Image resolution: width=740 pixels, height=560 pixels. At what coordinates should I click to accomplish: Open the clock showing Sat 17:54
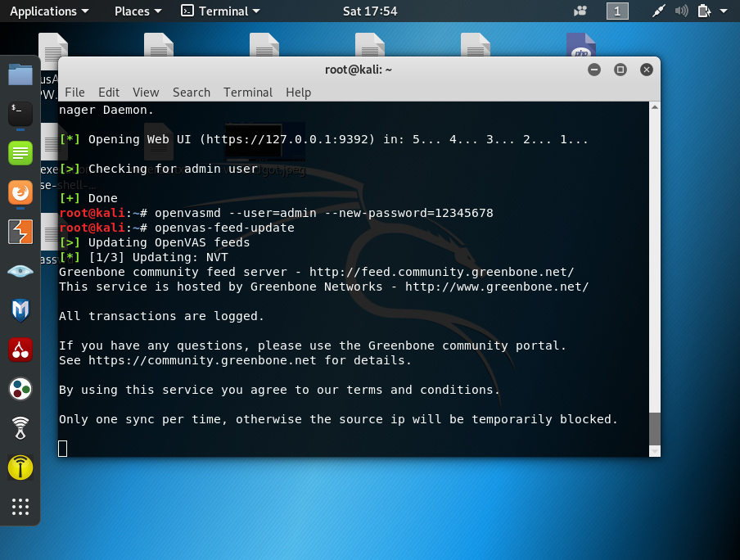click(370, 11)
